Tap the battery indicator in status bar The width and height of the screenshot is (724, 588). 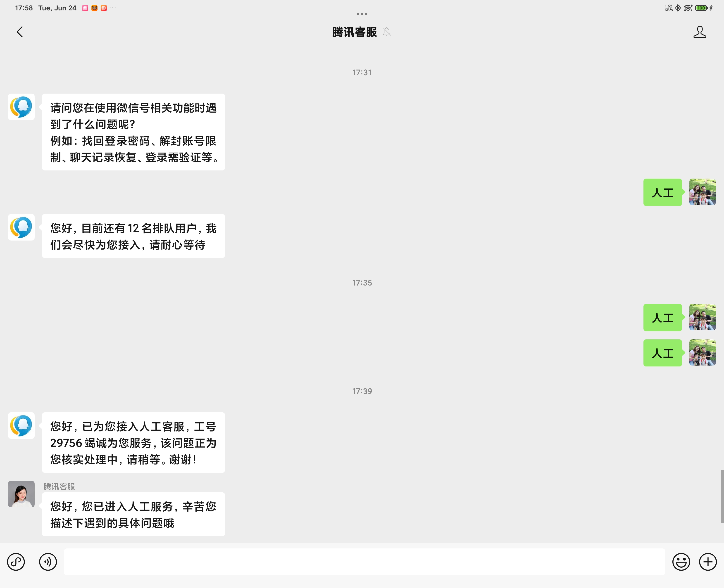[x=701, y=8]
